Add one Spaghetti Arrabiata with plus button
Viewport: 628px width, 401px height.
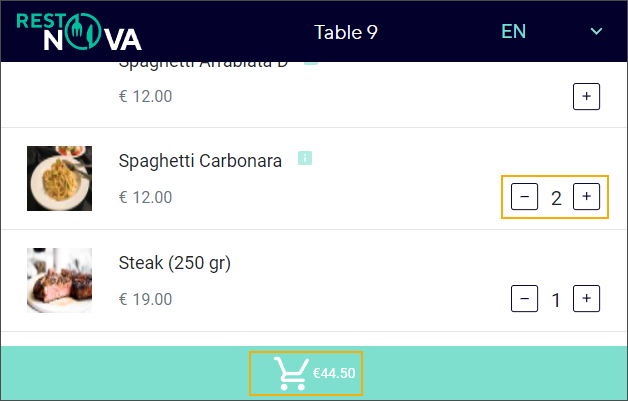tap(586, 97)
